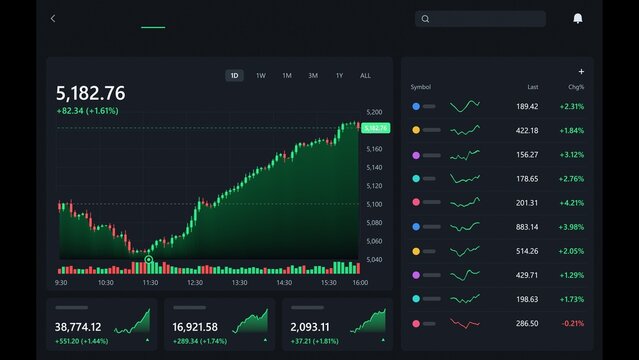Open sparkline for the 156.27 row
Viewport: 639px width, 360px height.
(465, 155)
